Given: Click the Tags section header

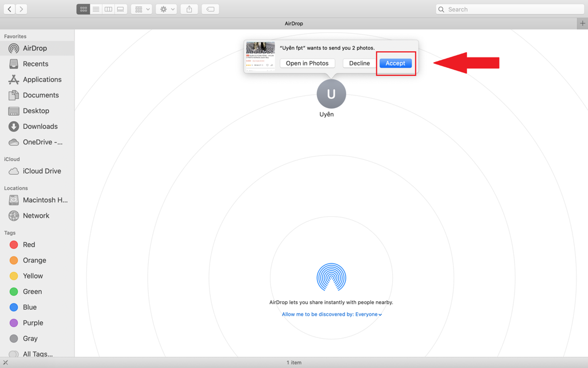Looking at the screenshot, I should pyautogui.click(x=10, y=233).
